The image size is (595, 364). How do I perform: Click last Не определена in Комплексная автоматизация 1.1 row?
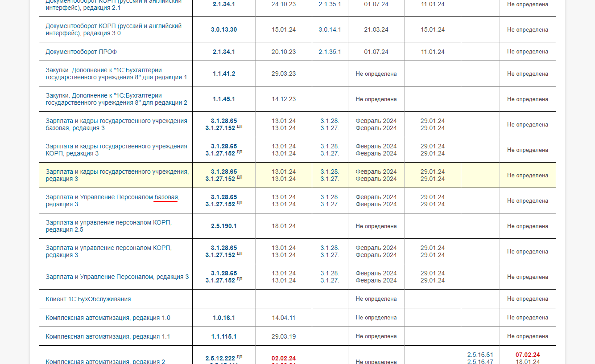coord(528,336)
